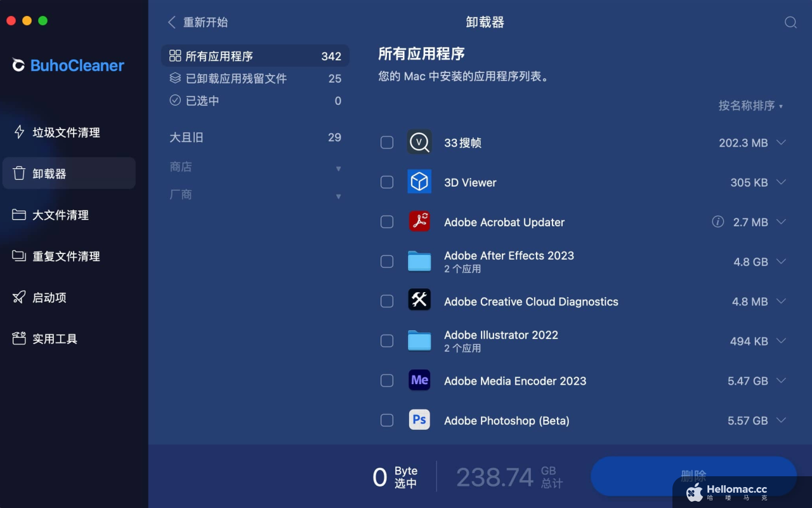Select the 已卸载应用残留文件 category
812x508 pixels.
[x=255, y=78]
